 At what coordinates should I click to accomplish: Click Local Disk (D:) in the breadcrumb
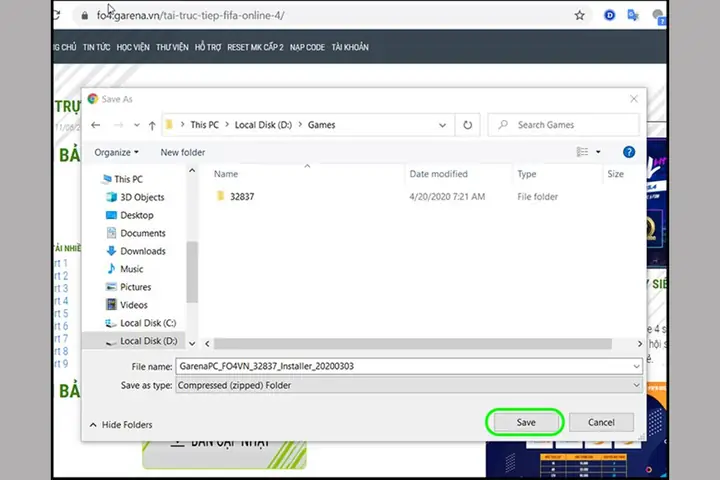pyautogui.click(x=263, y=125)
